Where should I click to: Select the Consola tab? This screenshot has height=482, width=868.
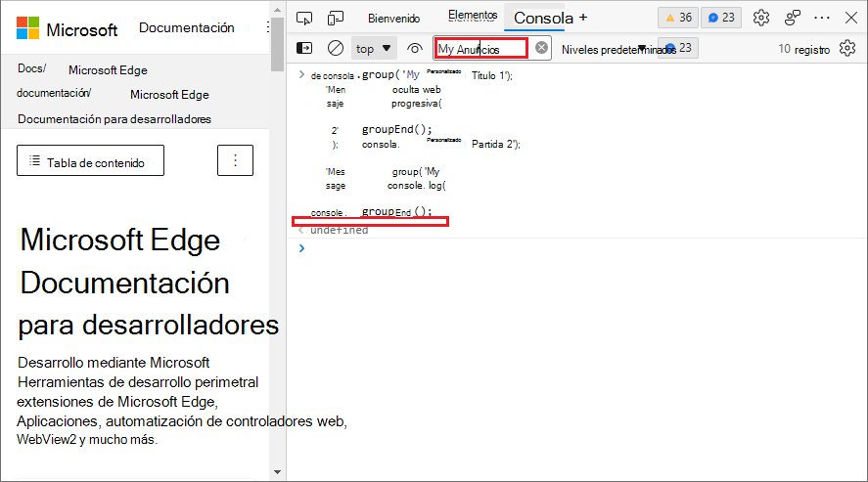click(x=543, y=18)
